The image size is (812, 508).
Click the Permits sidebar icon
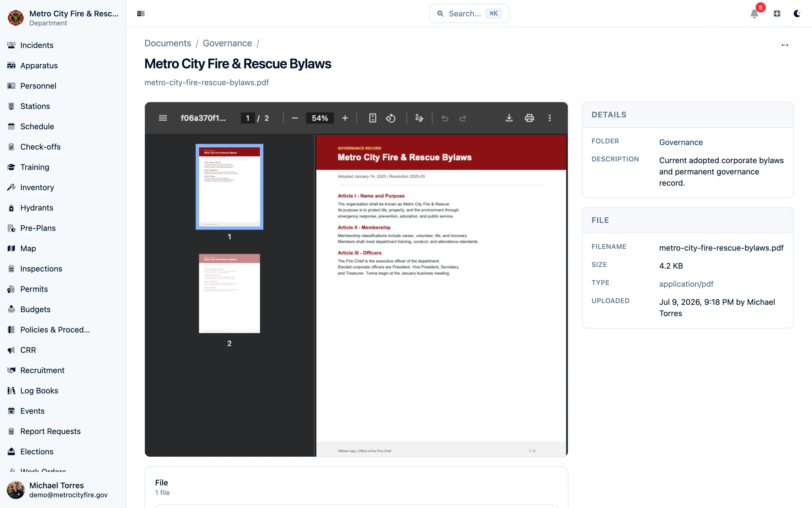(x=11, y=289)
